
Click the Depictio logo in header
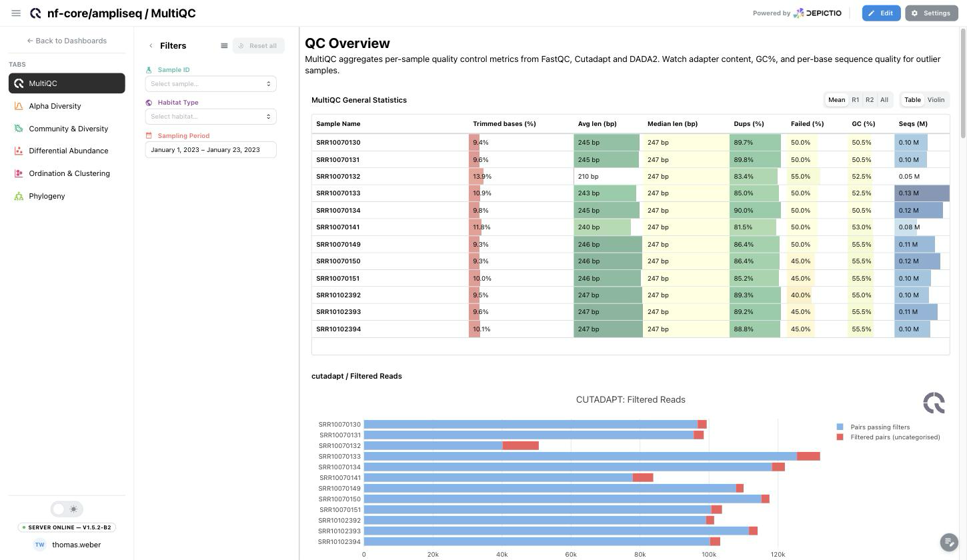point(817,13)
